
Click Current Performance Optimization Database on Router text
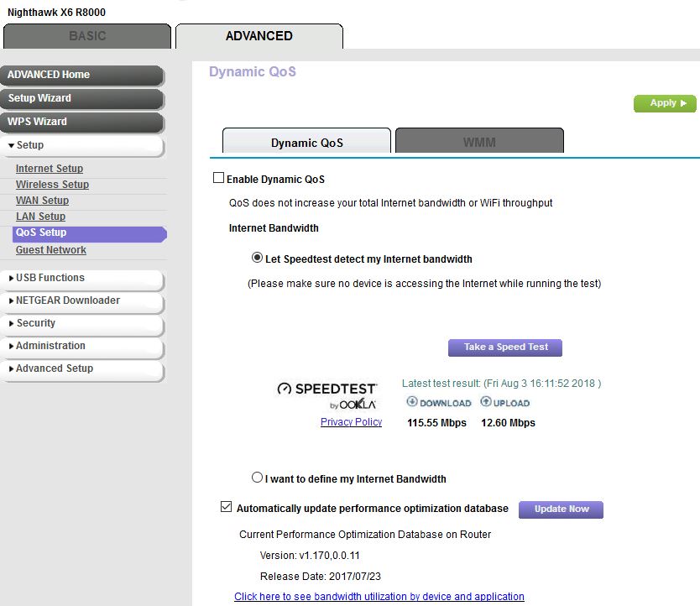click(x=365, y=535)
